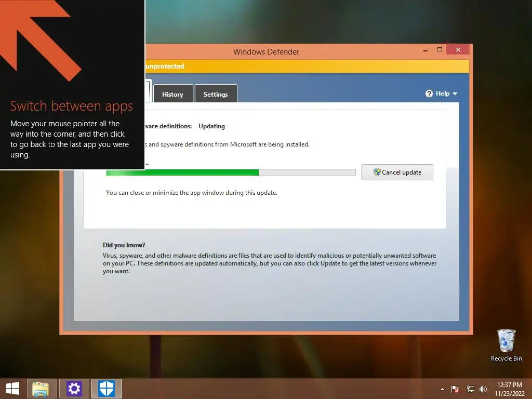Maximize the Windows Defender window

pyautogui.click(x=440, y=49)
